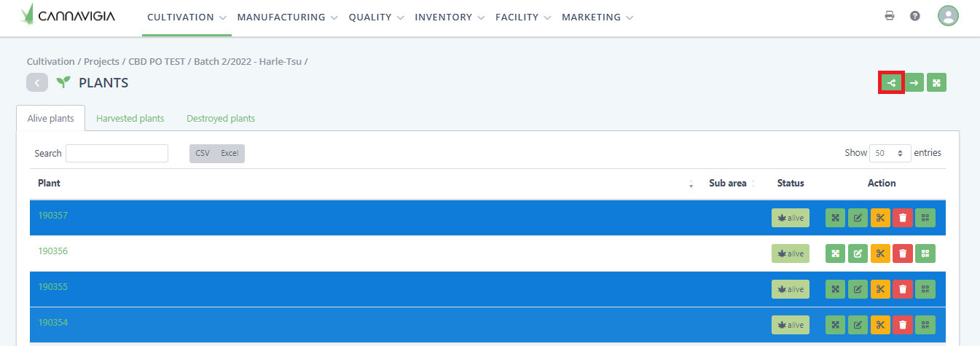
Task: Open plant 190356 link
Action: 52,251
